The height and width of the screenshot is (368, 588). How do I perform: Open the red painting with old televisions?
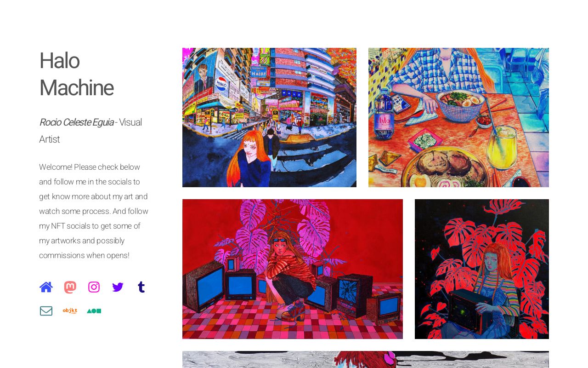[x=293, y=269]
